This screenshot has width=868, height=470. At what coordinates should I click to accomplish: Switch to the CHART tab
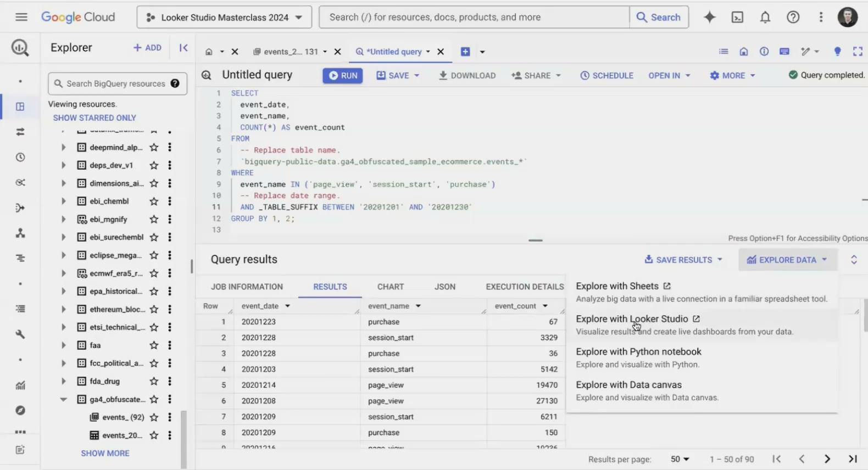click(391, 287)
